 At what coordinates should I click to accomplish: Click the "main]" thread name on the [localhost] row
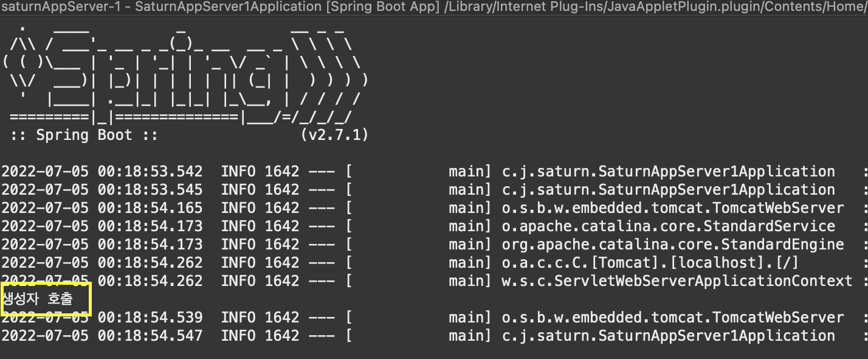[470, 262]
